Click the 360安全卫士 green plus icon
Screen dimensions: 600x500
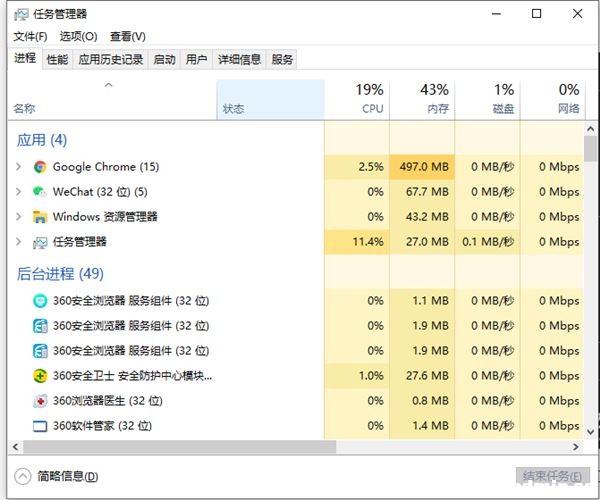(x=40, y=376)
